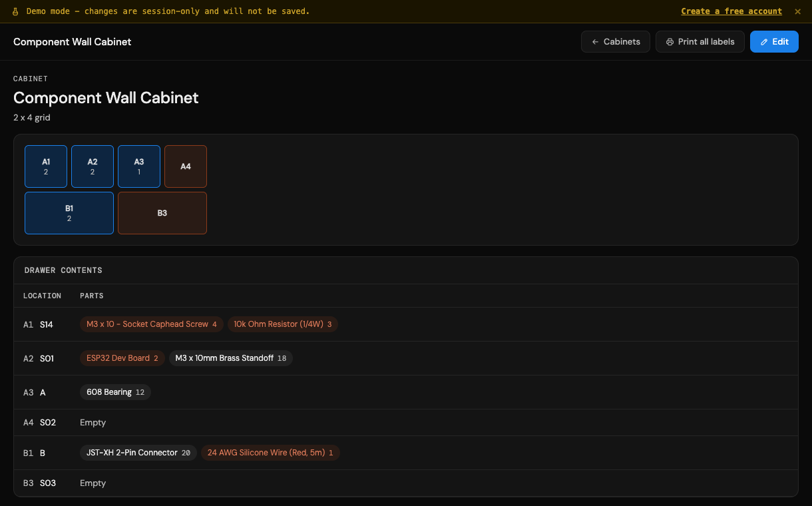
Task: Click the Empty label in row B3
Action: 93,483
